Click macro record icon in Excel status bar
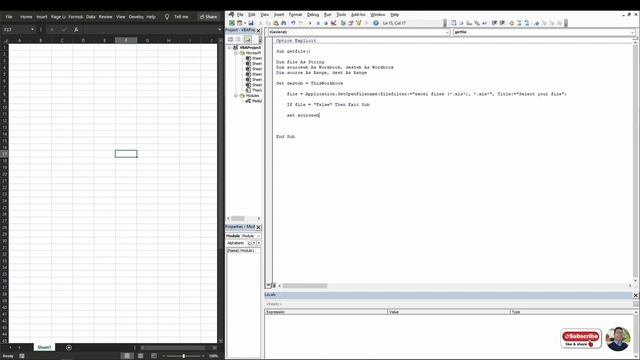Image resolution: width=640 pixels, height=360 pixels. tap(22, 356)
